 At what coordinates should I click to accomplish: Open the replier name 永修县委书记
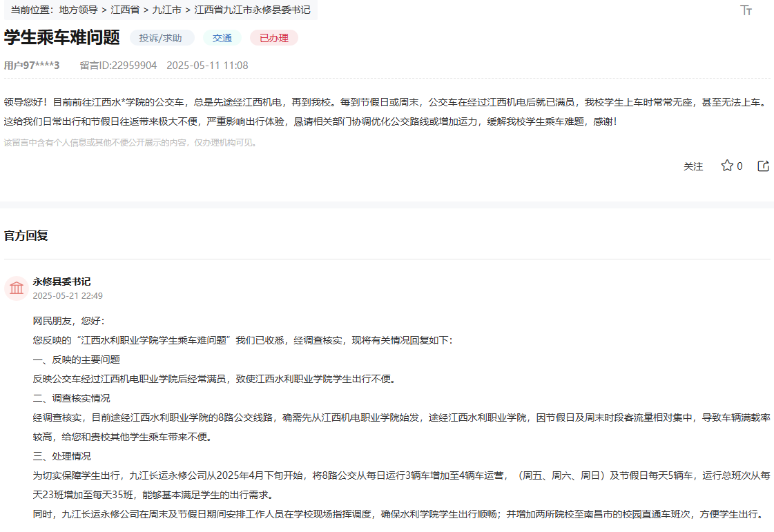click(x=61, y=282)
